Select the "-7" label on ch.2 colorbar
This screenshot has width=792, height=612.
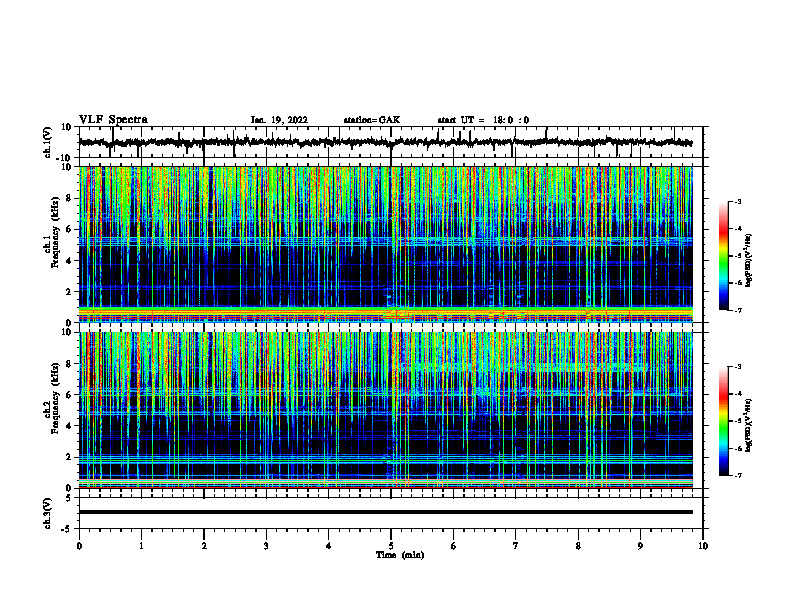click(x=737, y=476)
